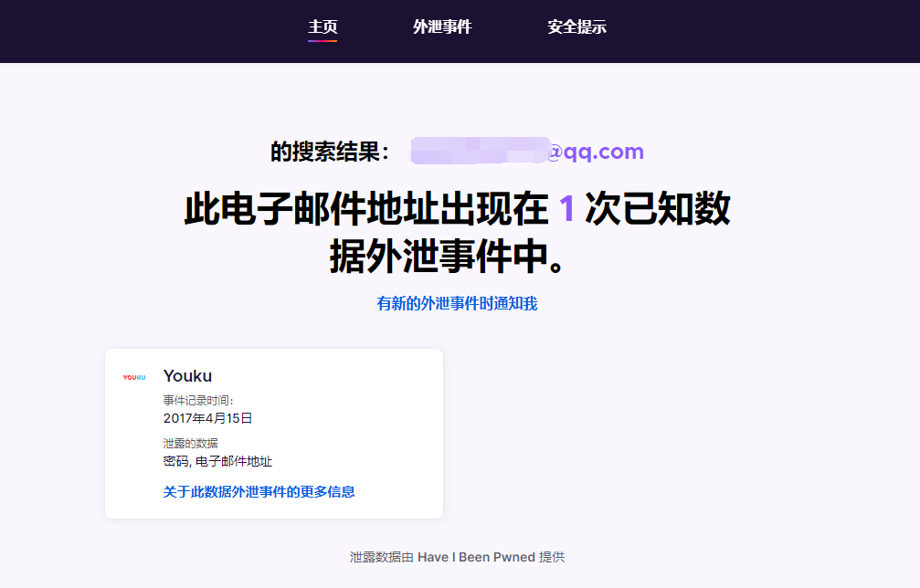Switch to the 外泄事件 section
The width and height of the screenshot is (920, 588).
[443, 26]
